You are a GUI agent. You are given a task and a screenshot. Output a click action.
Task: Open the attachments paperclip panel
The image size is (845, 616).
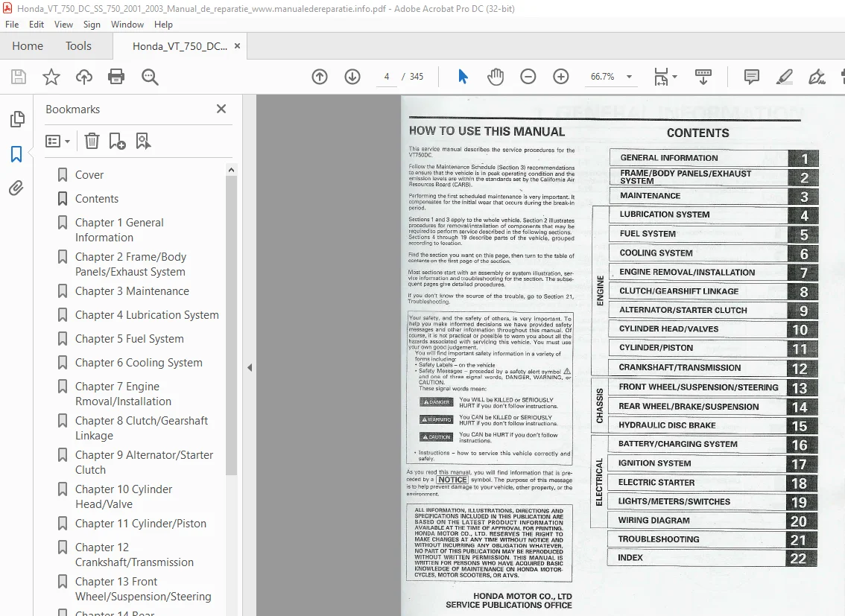click(x=16, y=188)
